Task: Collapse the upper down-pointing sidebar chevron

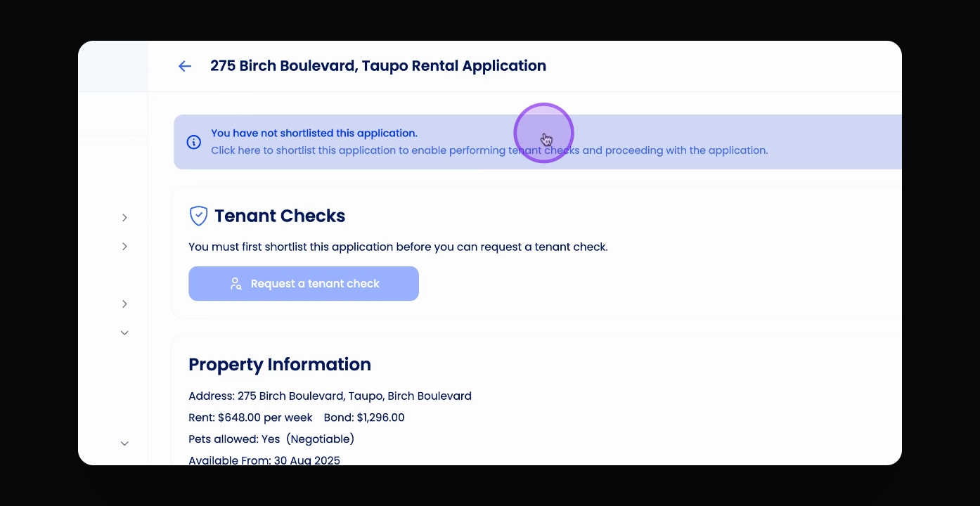Action: 124,333
